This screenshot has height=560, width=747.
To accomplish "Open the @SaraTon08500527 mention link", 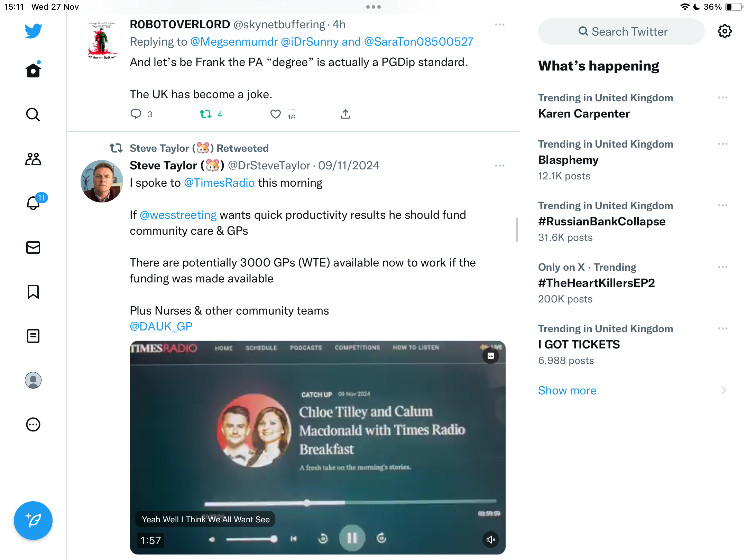I will pos(419,42).
